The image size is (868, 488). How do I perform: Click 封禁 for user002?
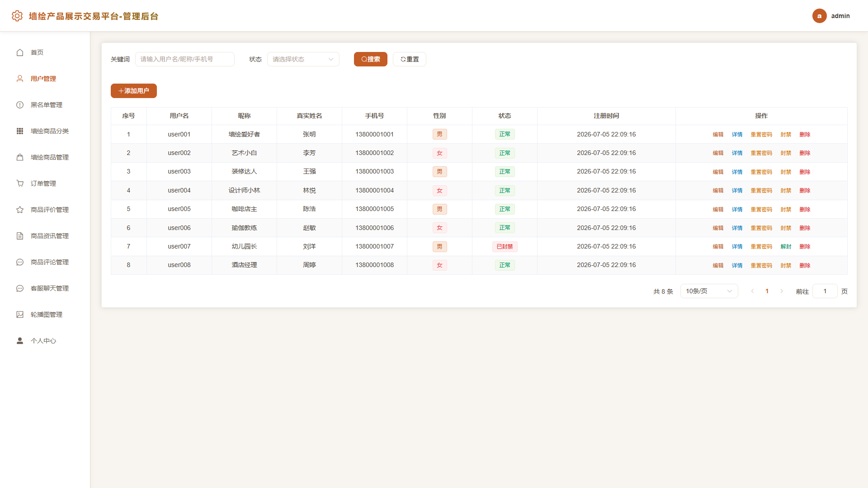(x=786, y=153)
